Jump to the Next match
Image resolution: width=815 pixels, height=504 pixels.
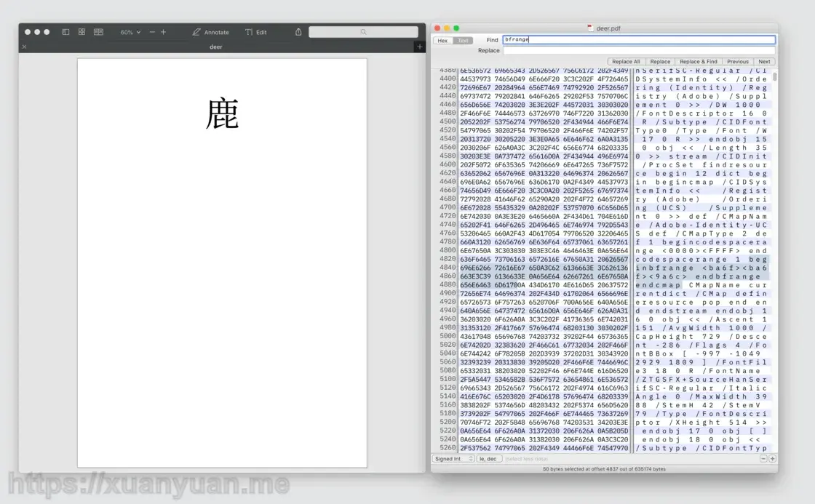[x=764, y=61]
